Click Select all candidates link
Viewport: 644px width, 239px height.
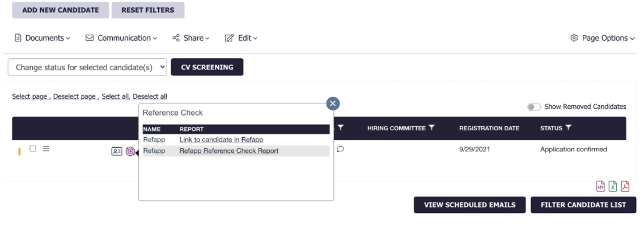tap(115, 96)
